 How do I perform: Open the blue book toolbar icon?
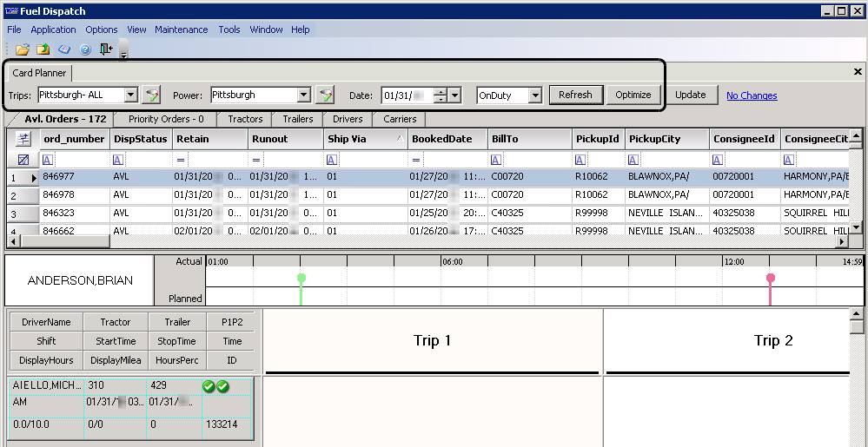pos(64,49)
